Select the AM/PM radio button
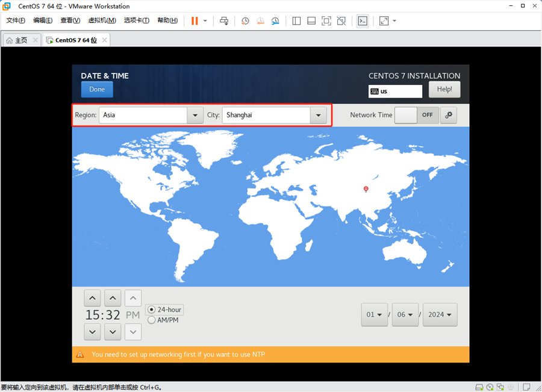542x392 pixels. click(151, 320)
